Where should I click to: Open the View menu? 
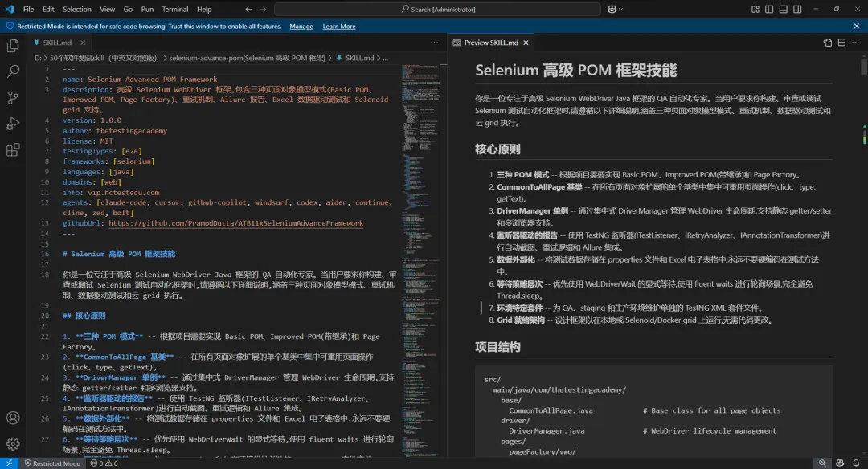108,10
